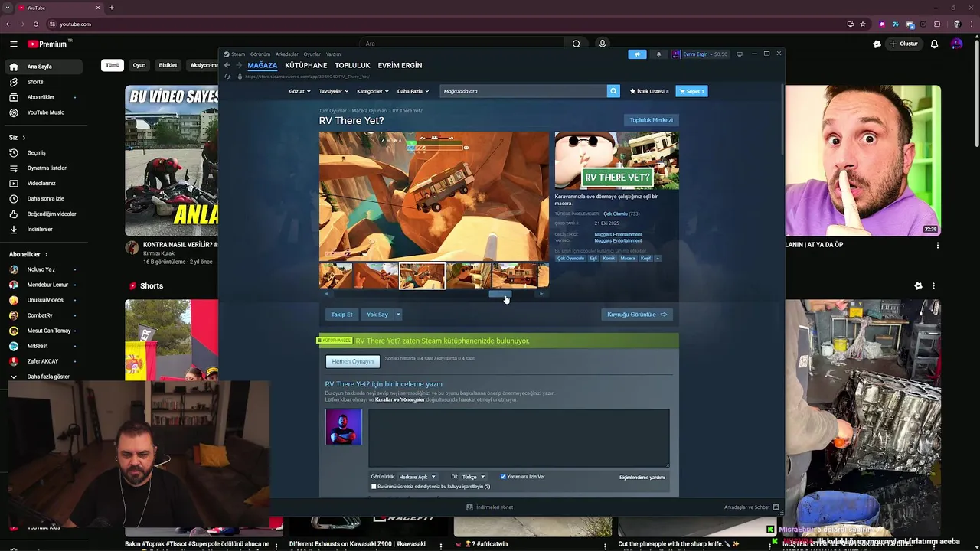
Task: Open Steam notifications bell
Action: [x=658, y=54]
